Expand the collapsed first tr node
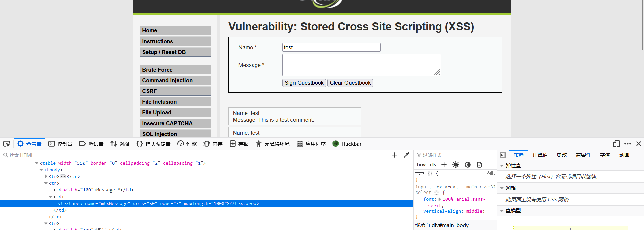Screen dimensions: 644x230 pos(46,176)
